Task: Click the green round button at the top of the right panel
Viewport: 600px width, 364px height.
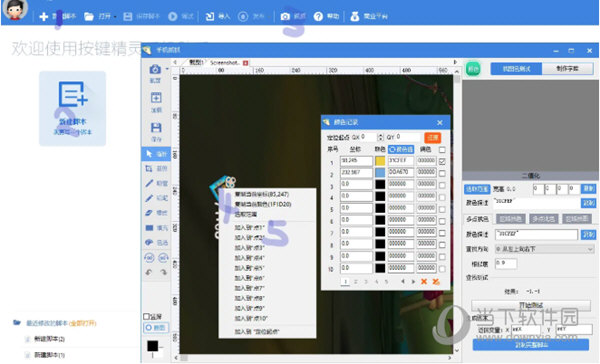Action: point(473,69)
